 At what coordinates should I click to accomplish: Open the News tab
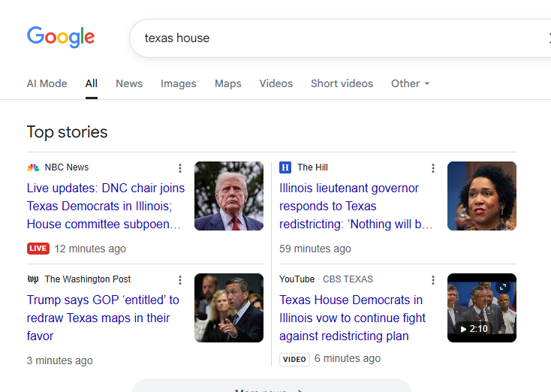pyautogui.click(x=129, y=83)
